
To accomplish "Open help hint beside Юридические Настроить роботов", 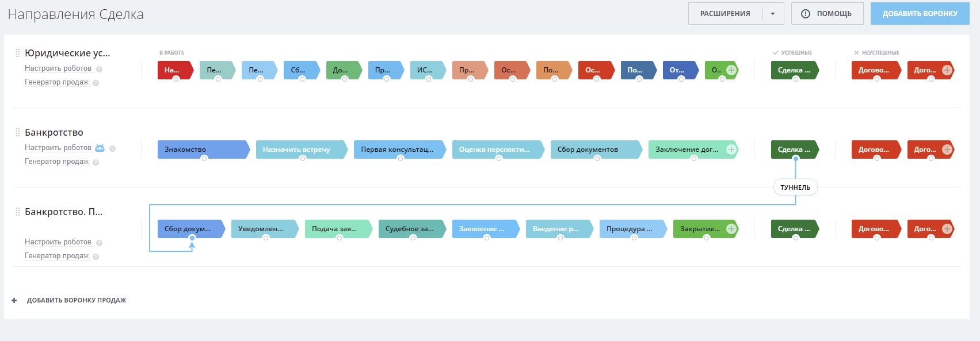I will pos(100,69).
